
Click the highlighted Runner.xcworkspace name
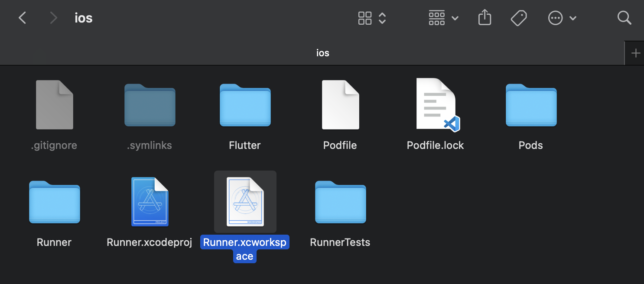(245, 249)
